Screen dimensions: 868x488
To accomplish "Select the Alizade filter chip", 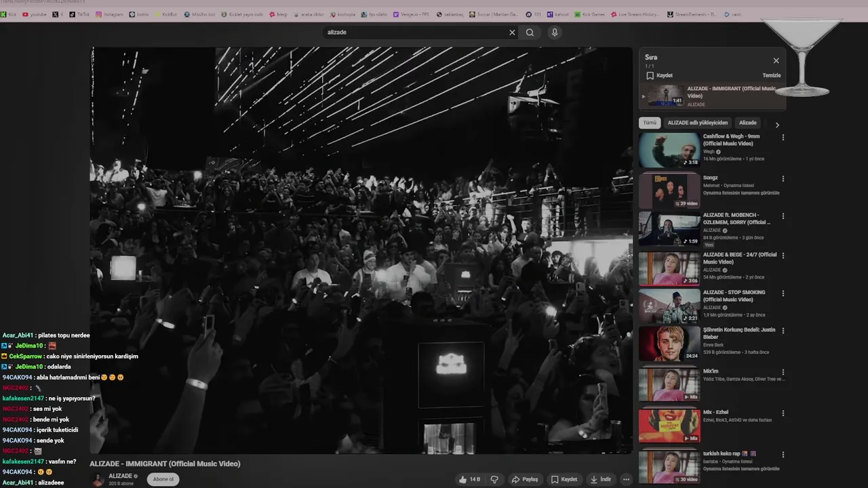I will pos(747,123).
